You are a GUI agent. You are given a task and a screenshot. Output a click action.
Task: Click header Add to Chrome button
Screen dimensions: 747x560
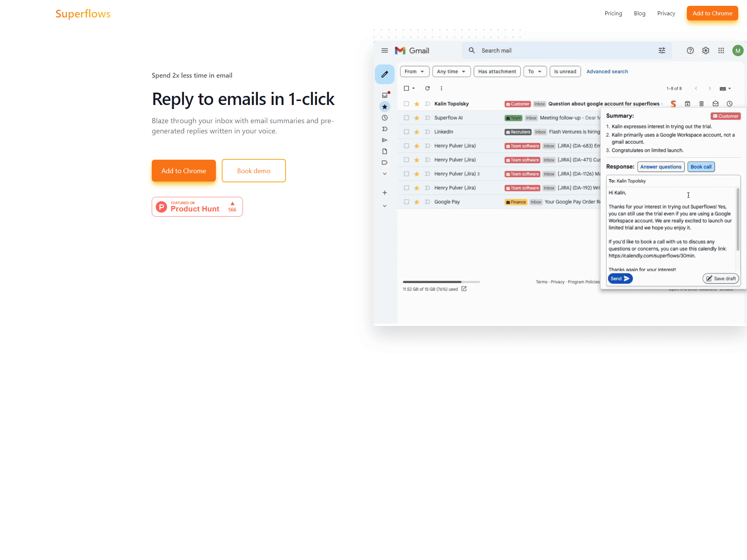(712, 13)
